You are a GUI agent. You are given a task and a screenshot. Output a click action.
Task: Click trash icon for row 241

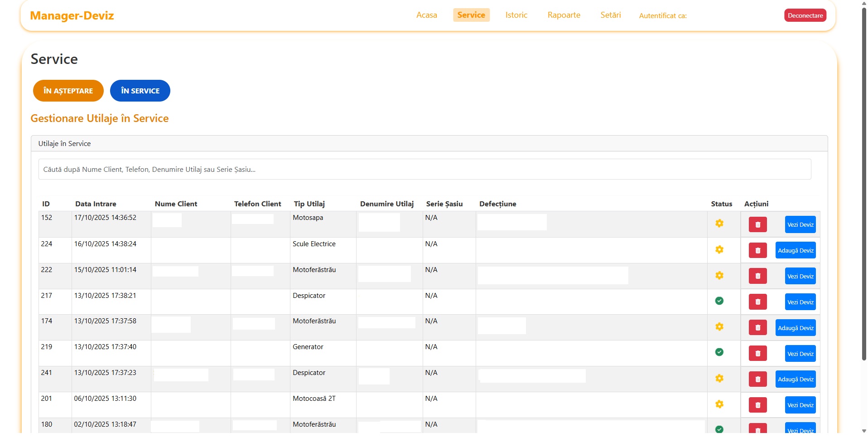coord(757,379)
